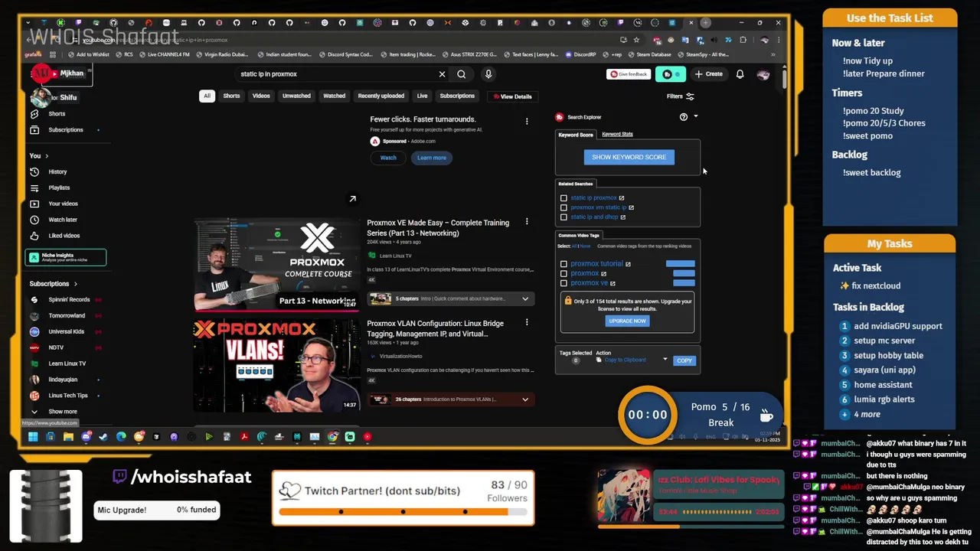
Task: Check the 'proxmox vm static ip' checkbox
Action: click(563, 207)
